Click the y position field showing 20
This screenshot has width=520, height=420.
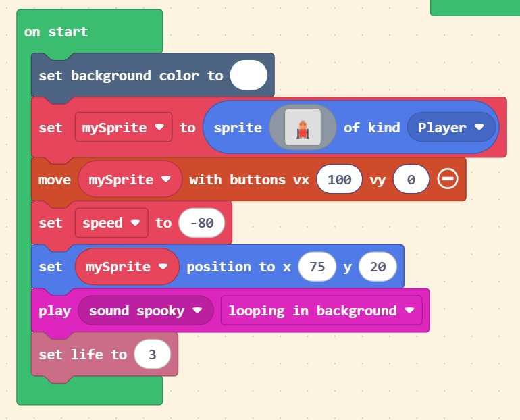(378, 267)
